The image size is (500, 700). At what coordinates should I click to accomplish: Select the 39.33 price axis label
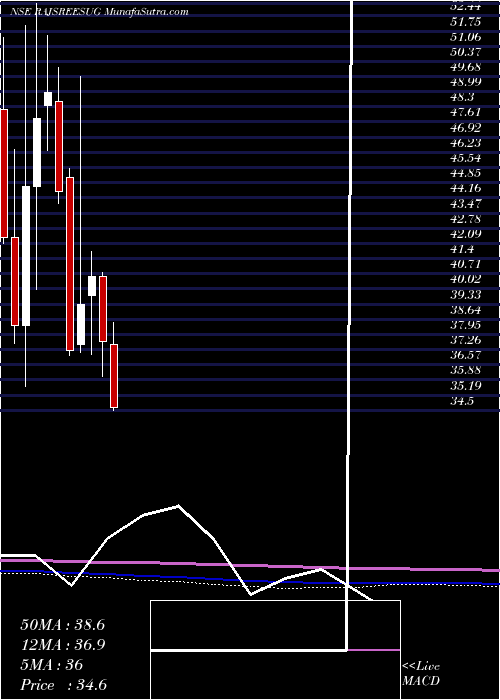coord(466,295)
